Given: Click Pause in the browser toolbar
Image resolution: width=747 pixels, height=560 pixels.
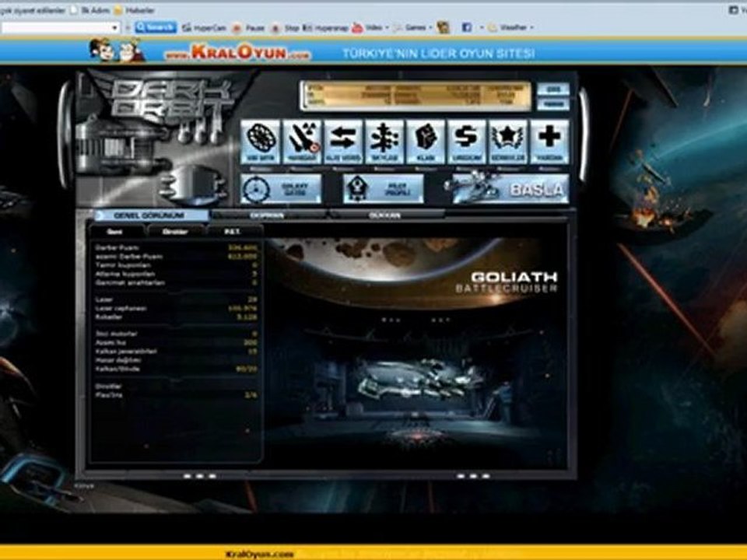Looking at the screenshot, I should (248, 28).
